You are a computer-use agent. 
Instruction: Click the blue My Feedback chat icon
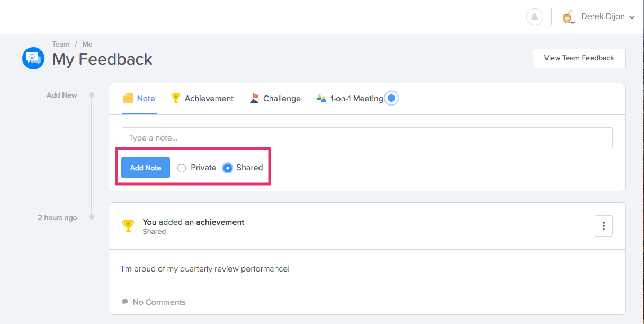(33, 58)
